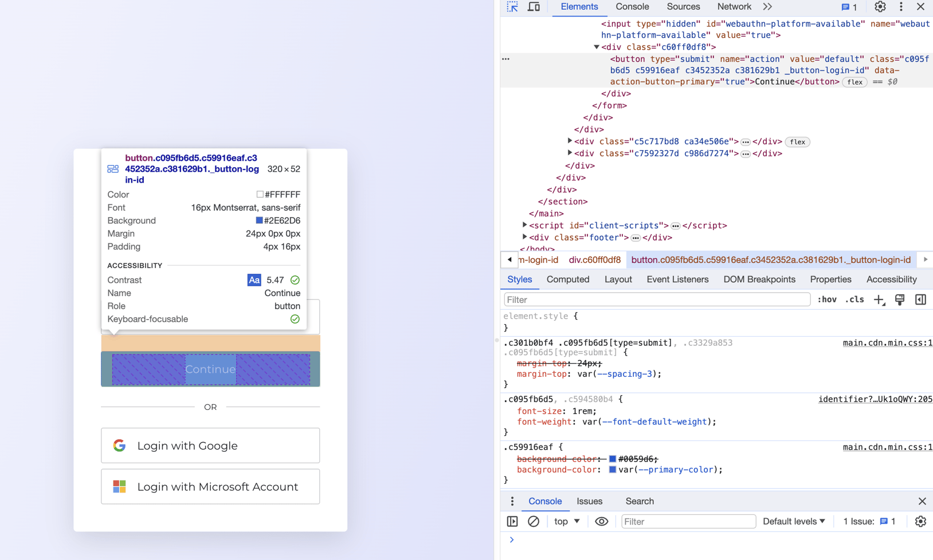This screenshot has height=560, width=933.
Task: Toggle the device toolbar icon
Action: click(534, 7)
